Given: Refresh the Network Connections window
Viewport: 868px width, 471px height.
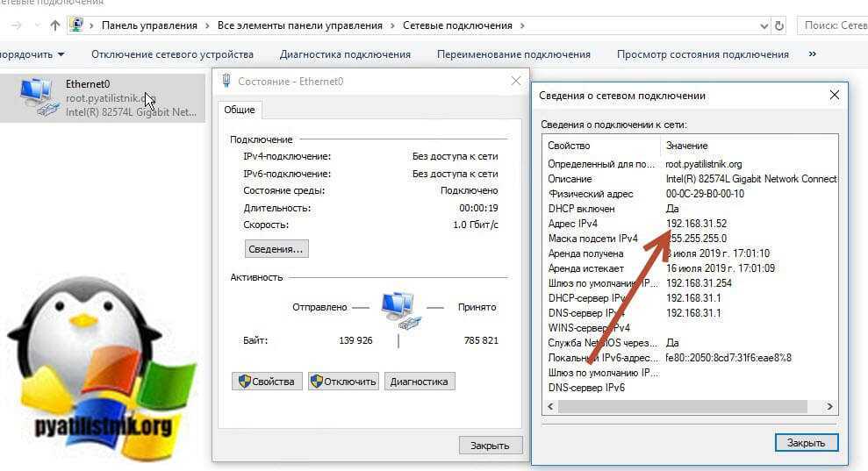Looking at the screenshot, I should coord(778,25).
